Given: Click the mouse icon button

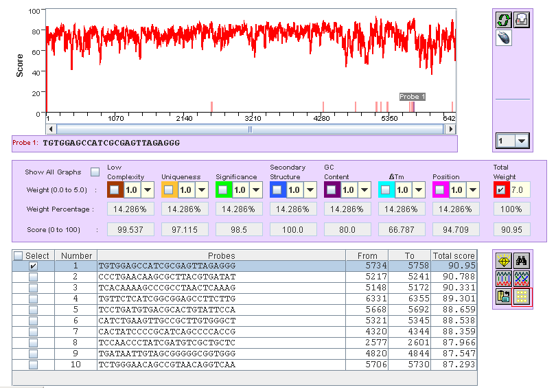Looking at the screenshot, I should pos(504,38).
